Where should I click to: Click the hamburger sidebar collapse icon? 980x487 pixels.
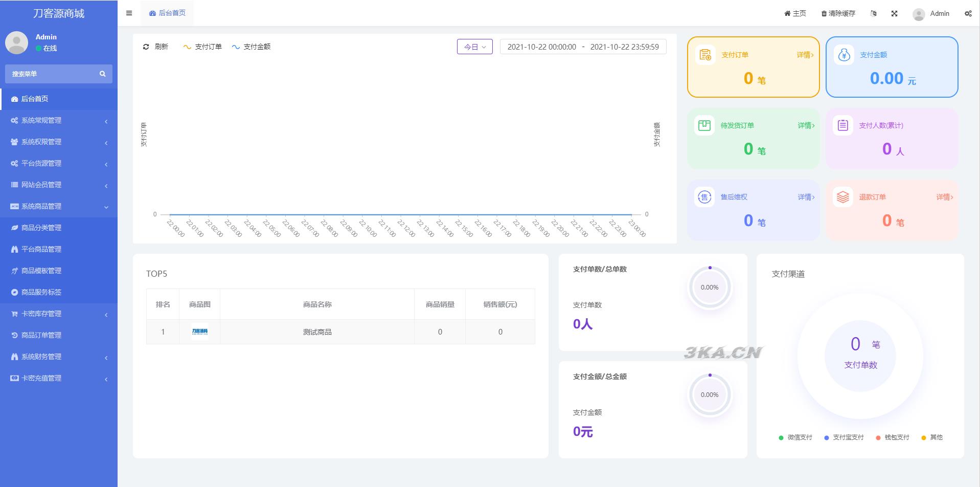129,13
